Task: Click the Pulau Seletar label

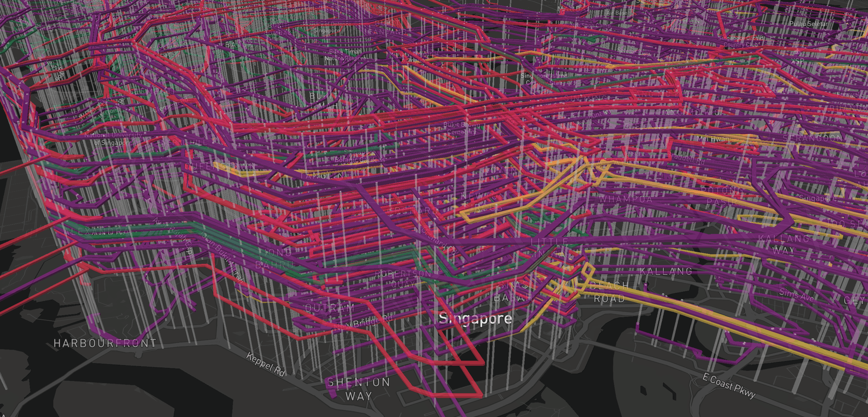Action: pos(809,23)
